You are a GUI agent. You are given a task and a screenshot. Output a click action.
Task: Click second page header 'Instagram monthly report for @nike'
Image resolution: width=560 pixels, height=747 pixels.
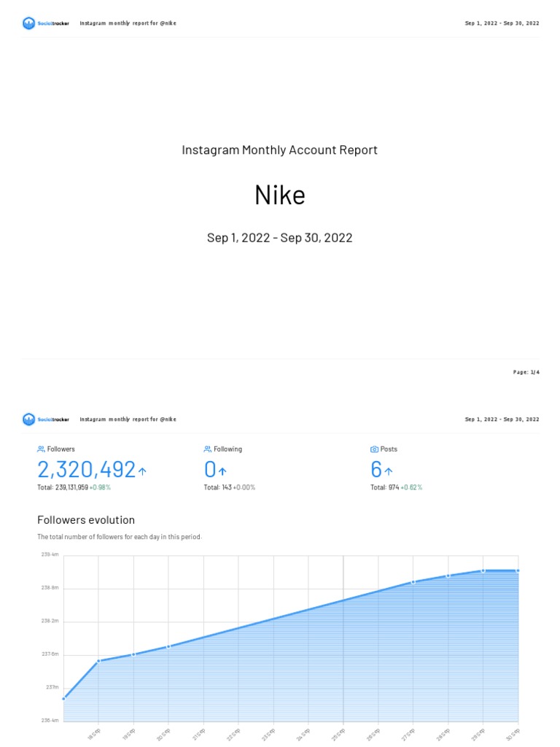point(128,419)
